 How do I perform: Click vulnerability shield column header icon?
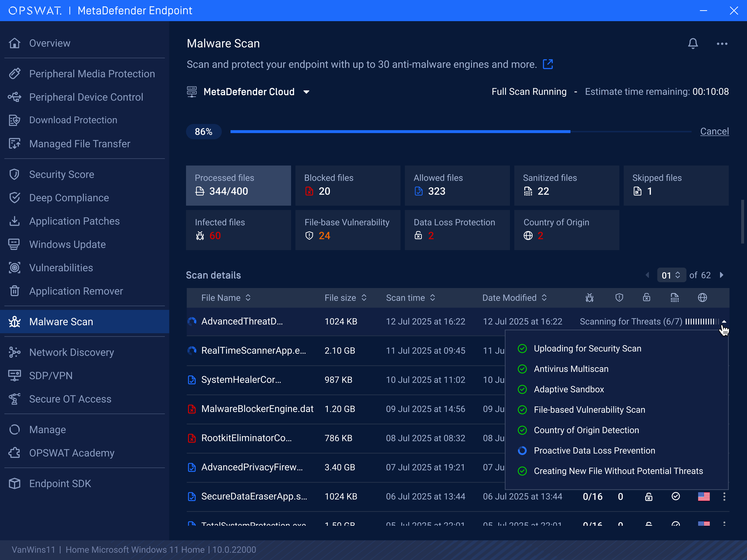(619, 298)
